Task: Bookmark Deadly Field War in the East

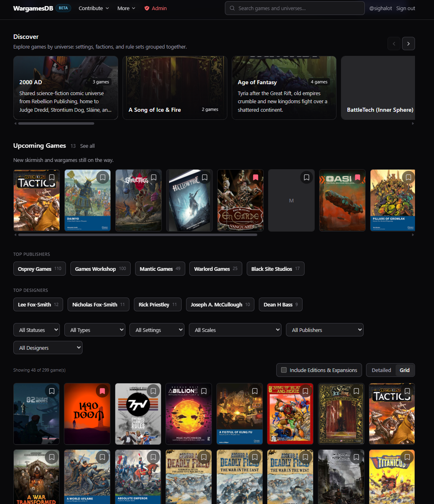Action: click(x=255, y=457)
